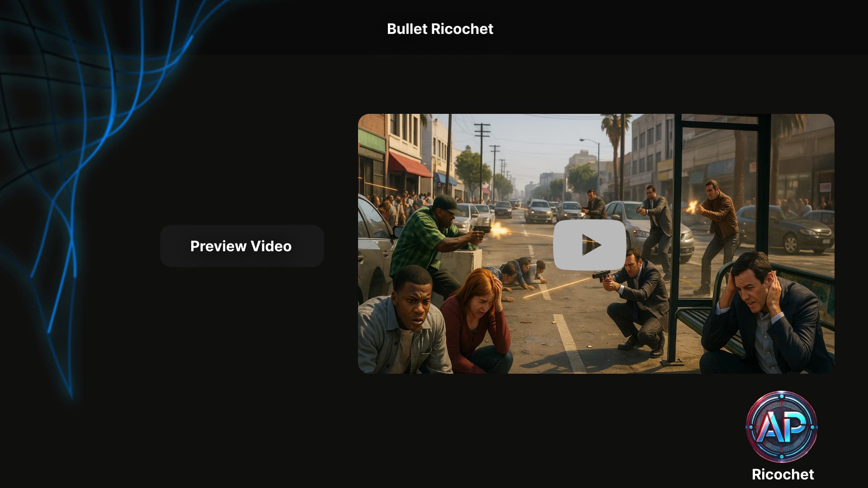The width and height of the screenshot is (868, 488).
Task: Click the muzzle flash from green-shirt gunman
Action: tap(499, 230)
